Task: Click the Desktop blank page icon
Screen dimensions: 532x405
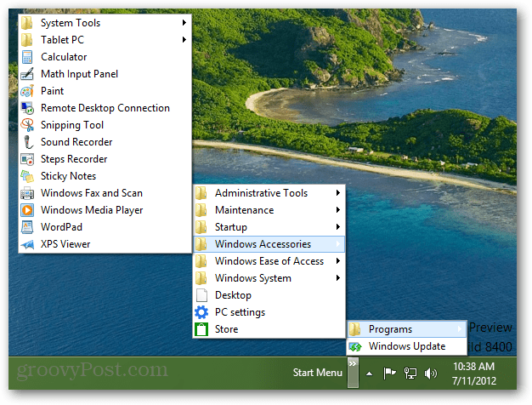Action: (x=201, y=295)
